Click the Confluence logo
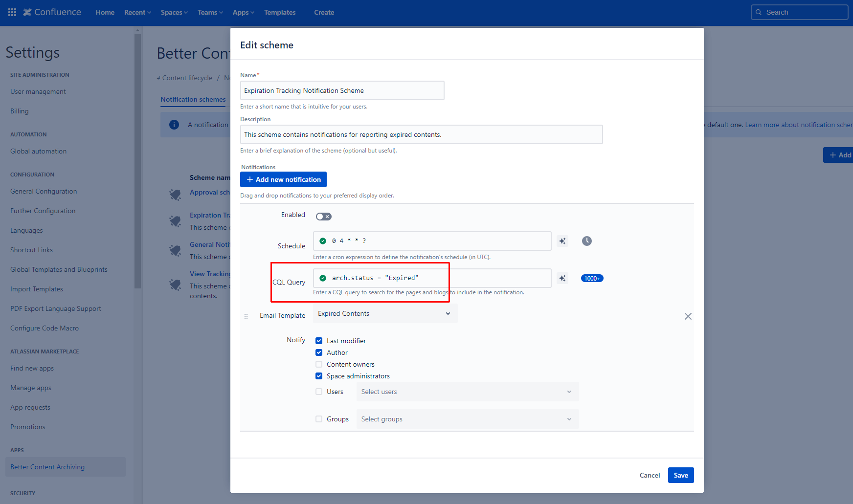This screenshot has width=853, height=504. pyautogui.click(x=52, y=12)
